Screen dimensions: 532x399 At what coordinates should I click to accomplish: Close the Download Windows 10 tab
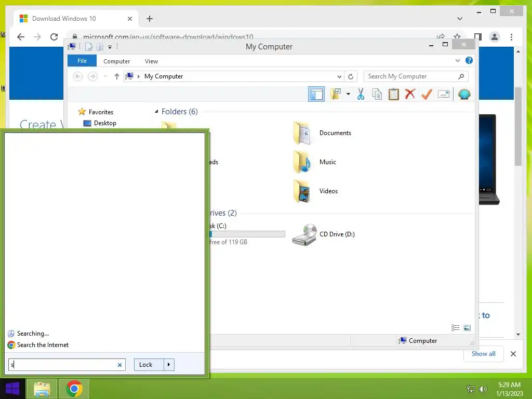[129, 19]
